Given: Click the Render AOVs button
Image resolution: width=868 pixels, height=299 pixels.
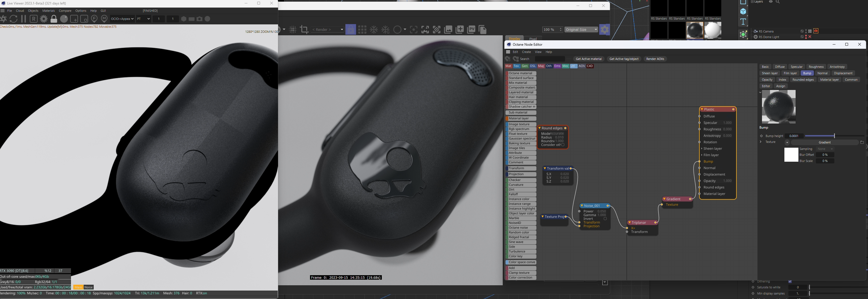Looking at the screenshot, I should point(655,59).
